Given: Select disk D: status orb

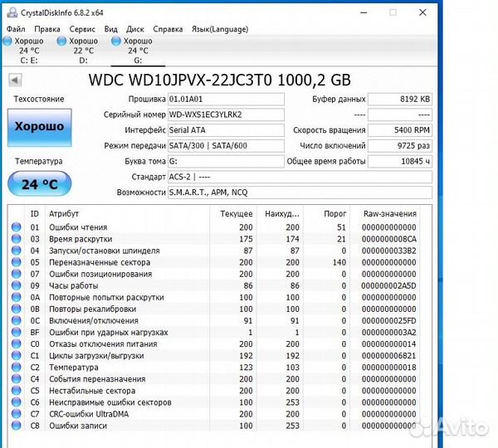Looking at the screenshot, I should tap(61, 41).
